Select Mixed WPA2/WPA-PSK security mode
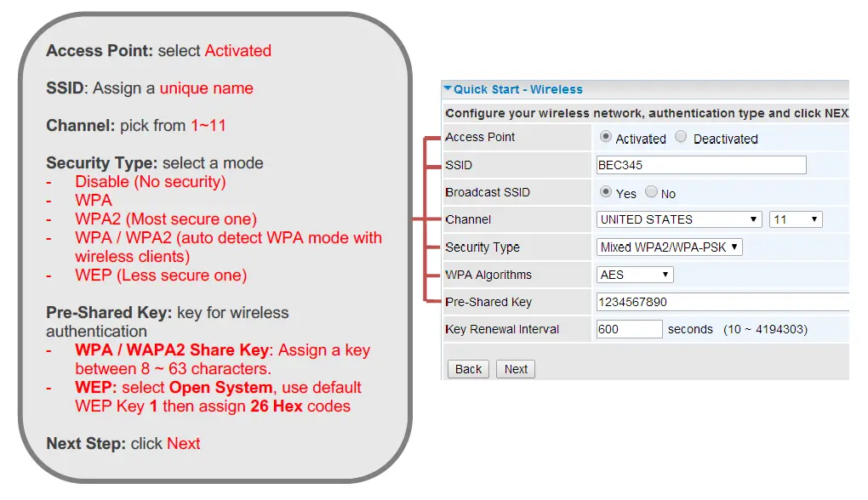This screenshot has width=868, height=500. 669,247
